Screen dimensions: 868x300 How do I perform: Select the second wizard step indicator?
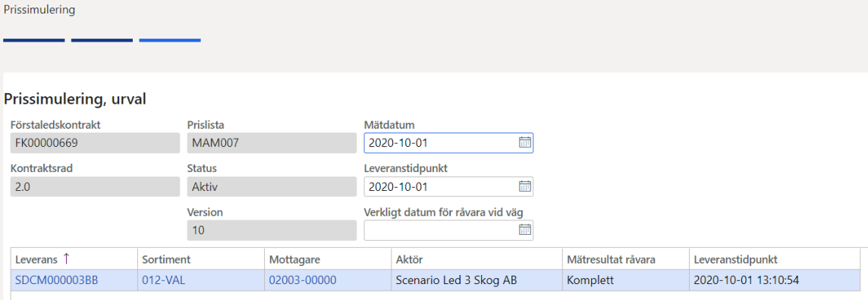102,40
